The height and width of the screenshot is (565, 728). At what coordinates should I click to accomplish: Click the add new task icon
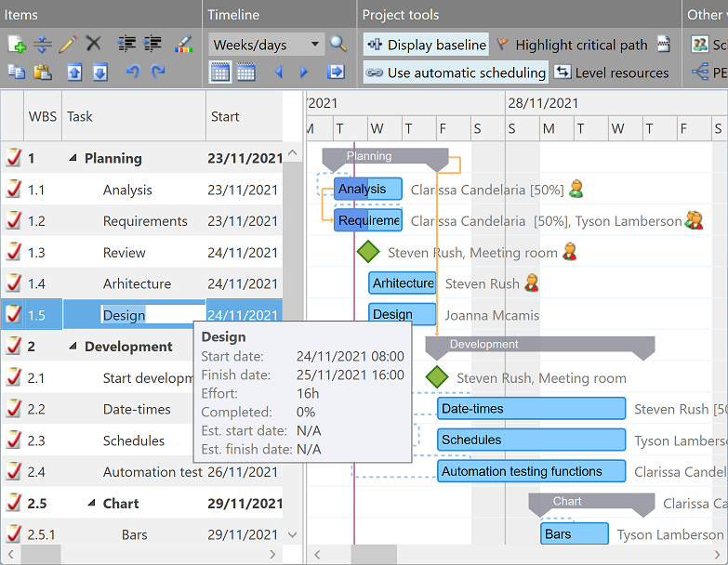coord(16,44)
